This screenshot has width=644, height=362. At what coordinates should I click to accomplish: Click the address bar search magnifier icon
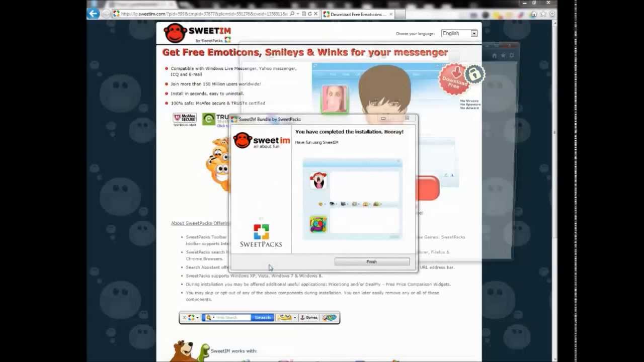pyautogui.click(x=292, y=14)
